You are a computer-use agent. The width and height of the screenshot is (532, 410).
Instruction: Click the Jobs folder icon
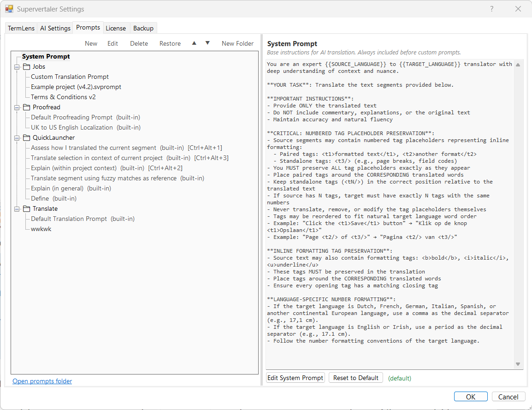(26, 67)
